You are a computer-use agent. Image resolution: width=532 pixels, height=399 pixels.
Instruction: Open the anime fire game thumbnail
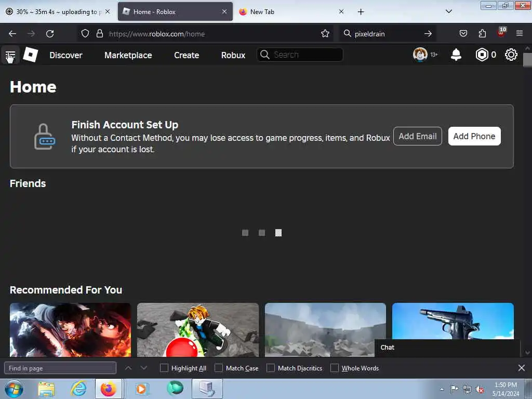pyautogui.click(x=70, y=330)
